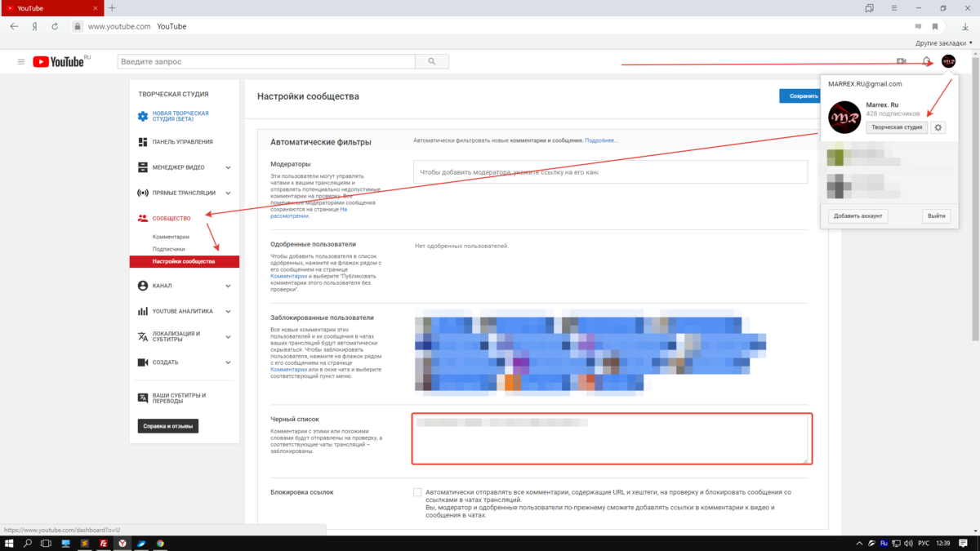980x551 pixels.
Task: Open the Windows Start menu
Action: click(9, 543)
